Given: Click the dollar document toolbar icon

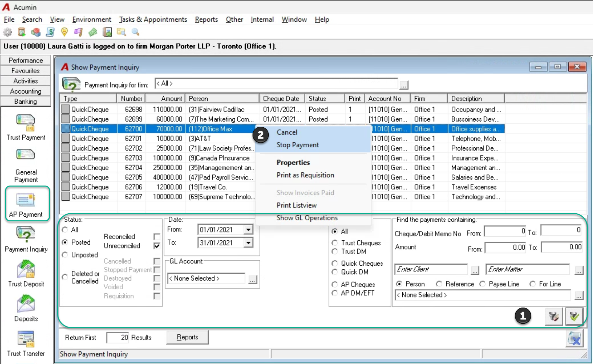Looking at the screenshot, I should click(50, 32).
